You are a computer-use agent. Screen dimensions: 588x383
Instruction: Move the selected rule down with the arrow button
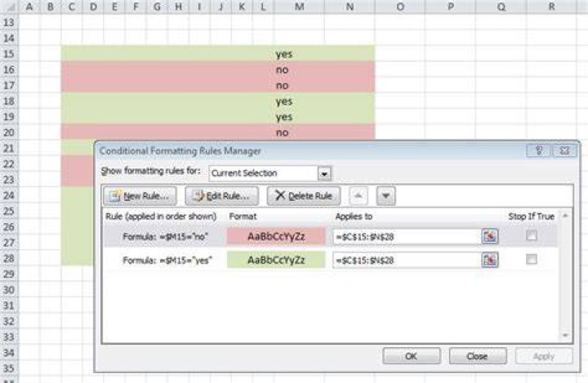point(385,196)
